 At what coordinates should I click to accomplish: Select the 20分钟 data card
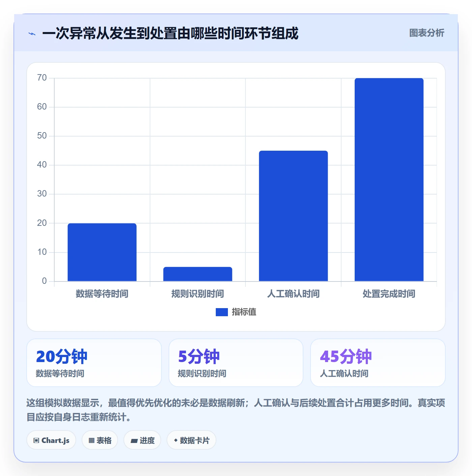tap(94, 363)
